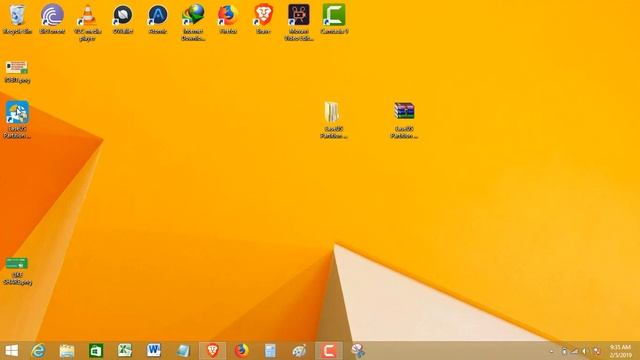Show hidden system tray icons

[x=551, y=351]
